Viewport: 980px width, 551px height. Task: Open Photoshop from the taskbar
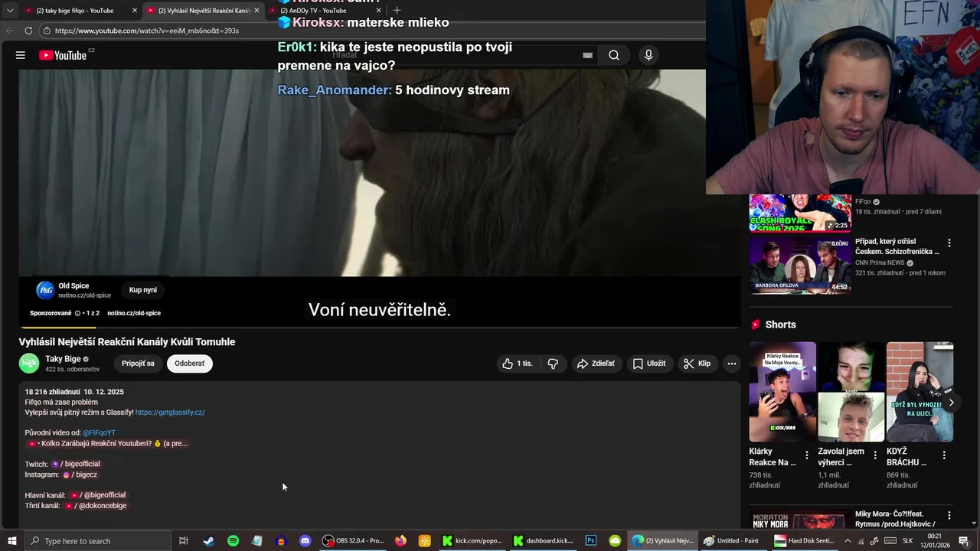tap(591, 541)
